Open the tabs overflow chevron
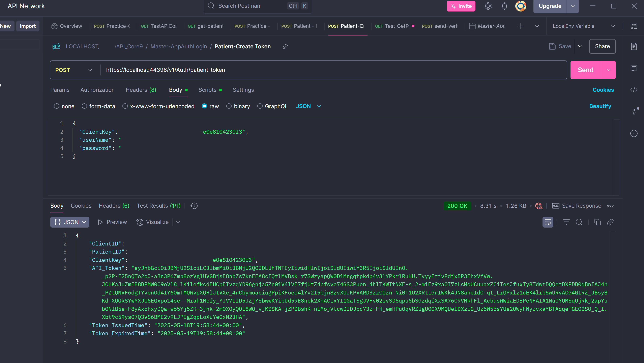This screenshot has height=363, width=644. point(537,26)
